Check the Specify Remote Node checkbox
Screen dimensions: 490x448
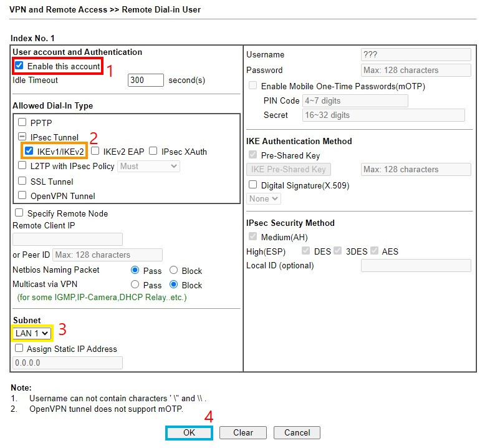(19, 213)
